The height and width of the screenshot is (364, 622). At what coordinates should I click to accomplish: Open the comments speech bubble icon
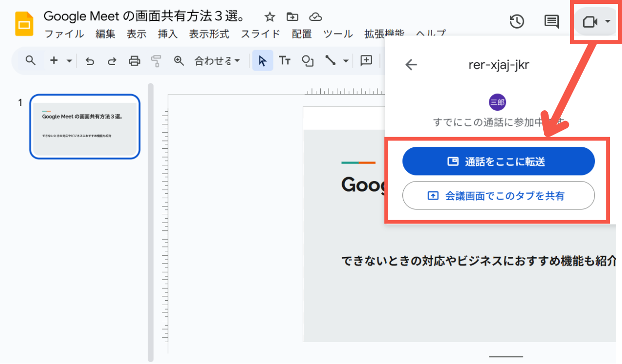(x=551, y=21)
